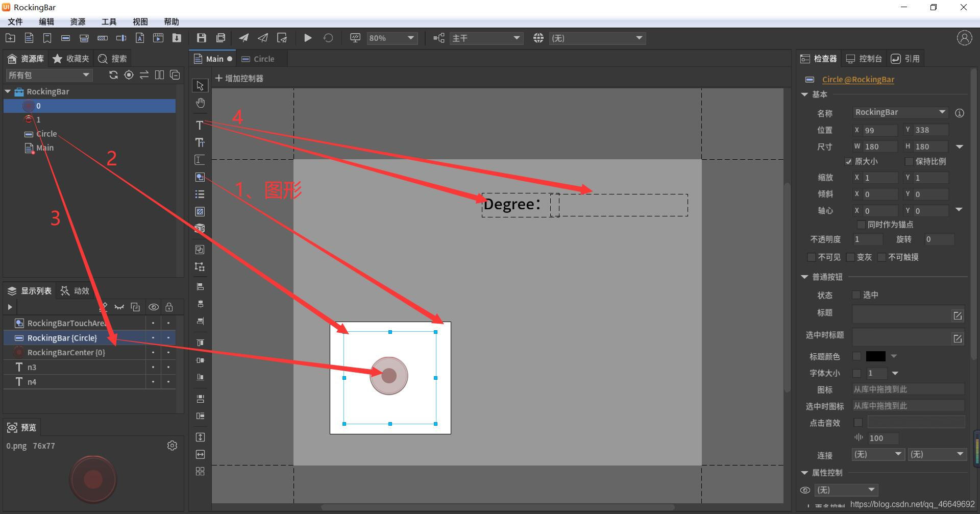Open the 编辑 menu
Image resolution: width=980 pixels, height=514 pixels.
pos(46,21)
